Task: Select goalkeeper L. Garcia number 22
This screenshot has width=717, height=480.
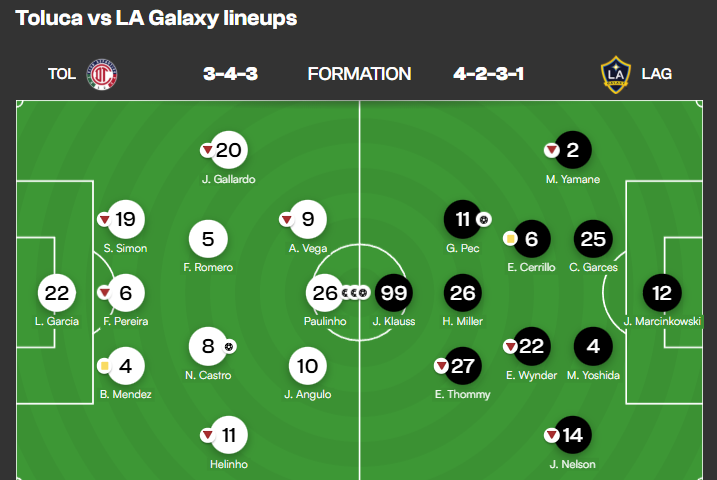Action: point(57,293)
